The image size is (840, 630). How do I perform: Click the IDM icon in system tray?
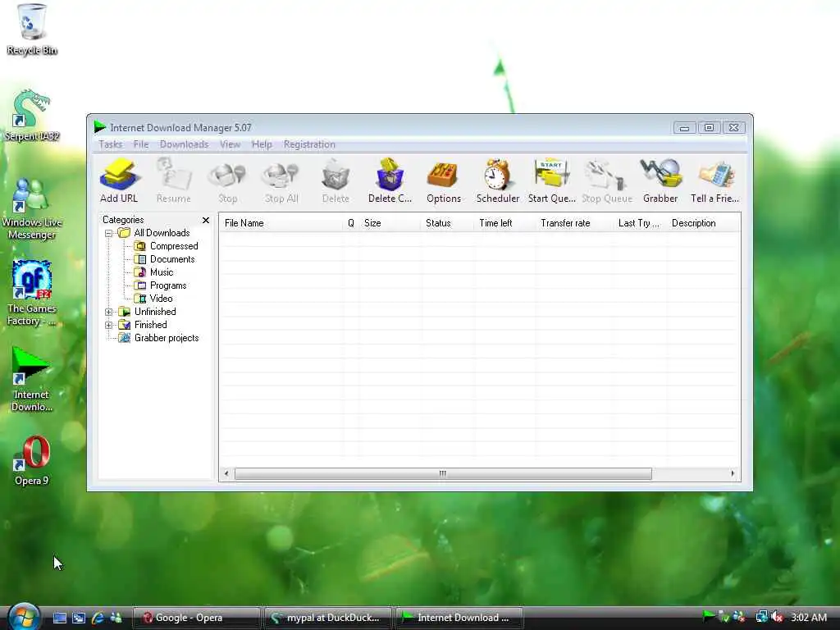tap(708, 616)
